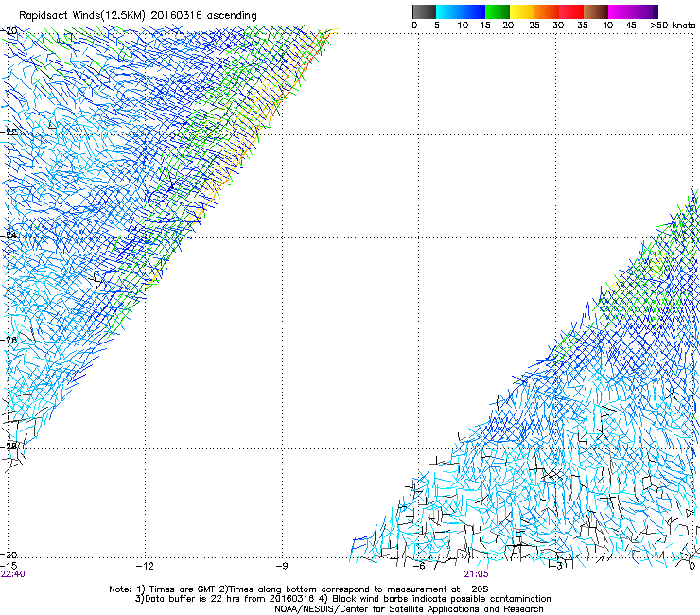Click the 'Rapidsact Winds(12.5KM) 20160316 ascending' title
This screenshot has height=615, width=700.
pyautogui.click(x=137, y=16)
